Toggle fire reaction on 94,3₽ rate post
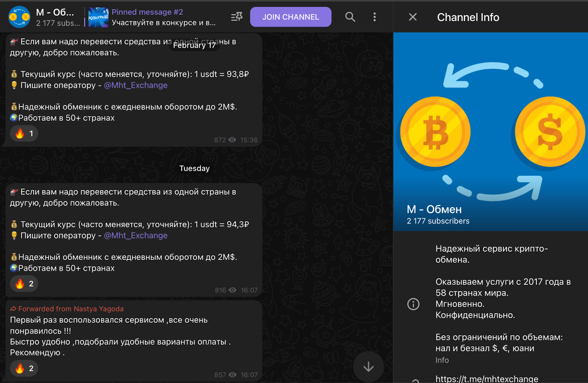This screenshot has height=383, width=588. coord(24,284)
